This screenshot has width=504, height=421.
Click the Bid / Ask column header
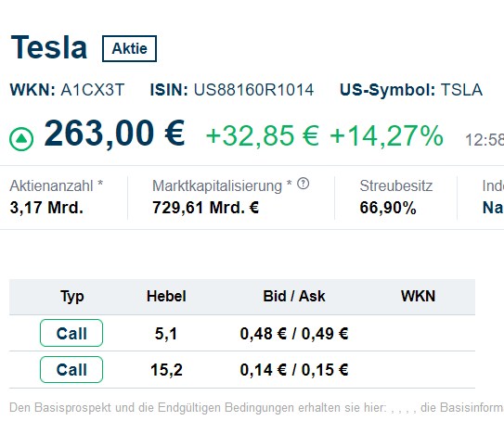coord(294,296)
